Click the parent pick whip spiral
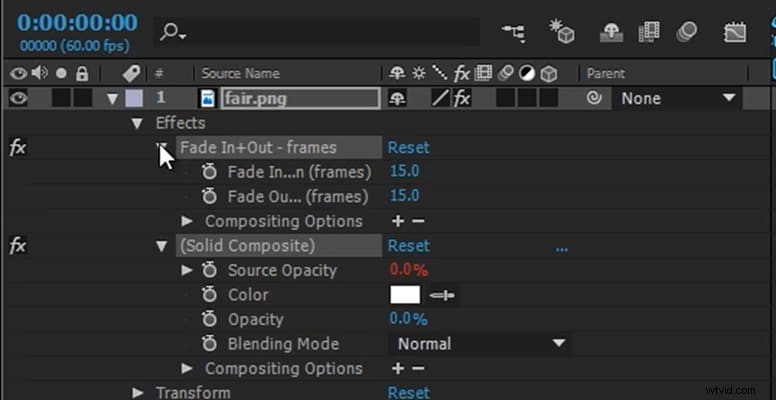Image resolution: width=776 pixels, height=400 pixels. [x=593, y=98]
